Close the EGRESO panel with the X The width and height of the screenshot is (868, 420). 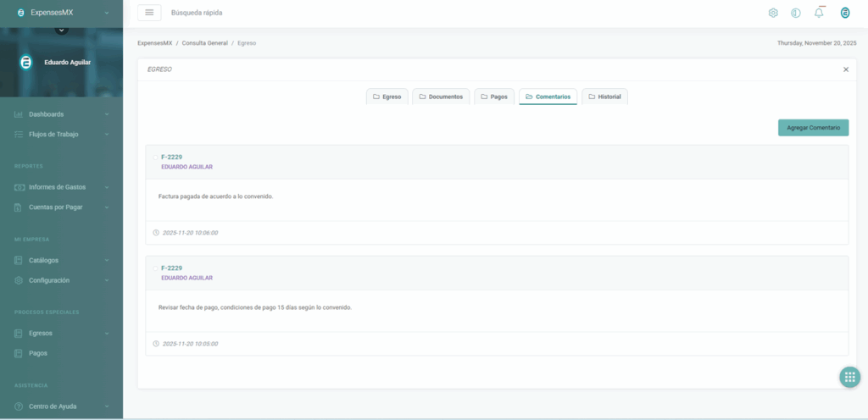[845, 69]
